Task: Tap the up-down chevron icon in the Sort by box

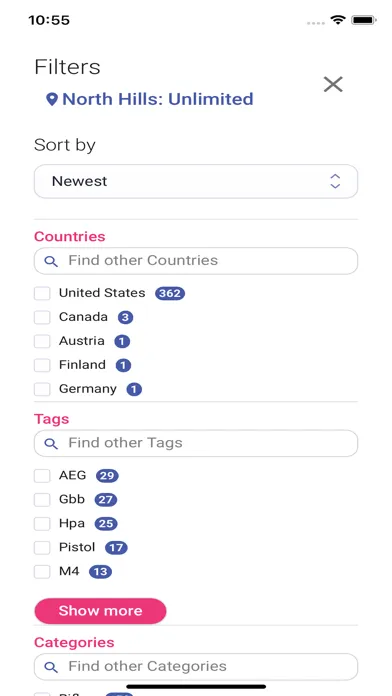Action: point(335,181)
